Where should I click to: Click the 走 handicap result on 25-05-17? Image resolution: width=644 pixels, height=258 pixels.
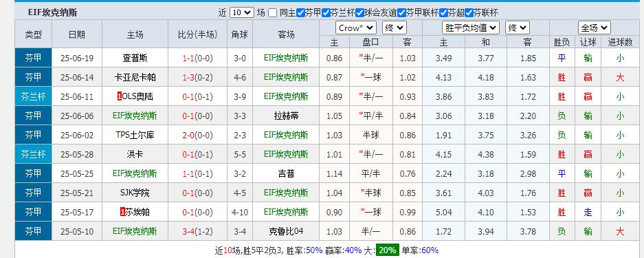coord(588,213)
